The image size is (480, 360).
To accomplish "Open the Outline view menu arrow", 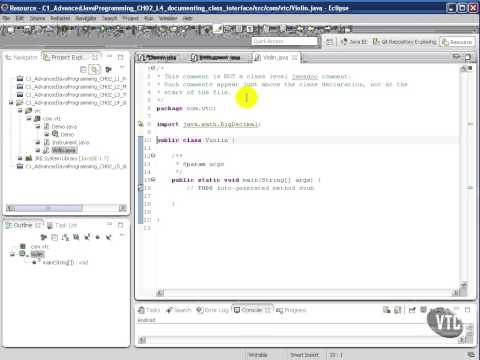I will (122, 235).
